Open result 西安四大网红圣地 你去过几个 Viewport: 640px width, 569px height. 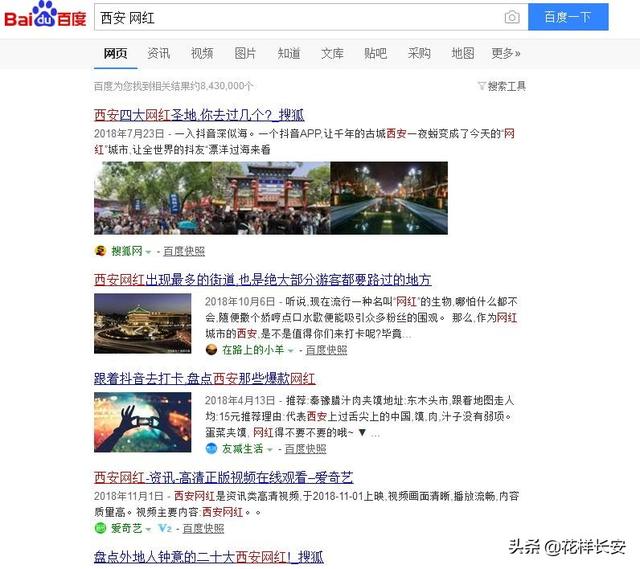tap(199, 115)
